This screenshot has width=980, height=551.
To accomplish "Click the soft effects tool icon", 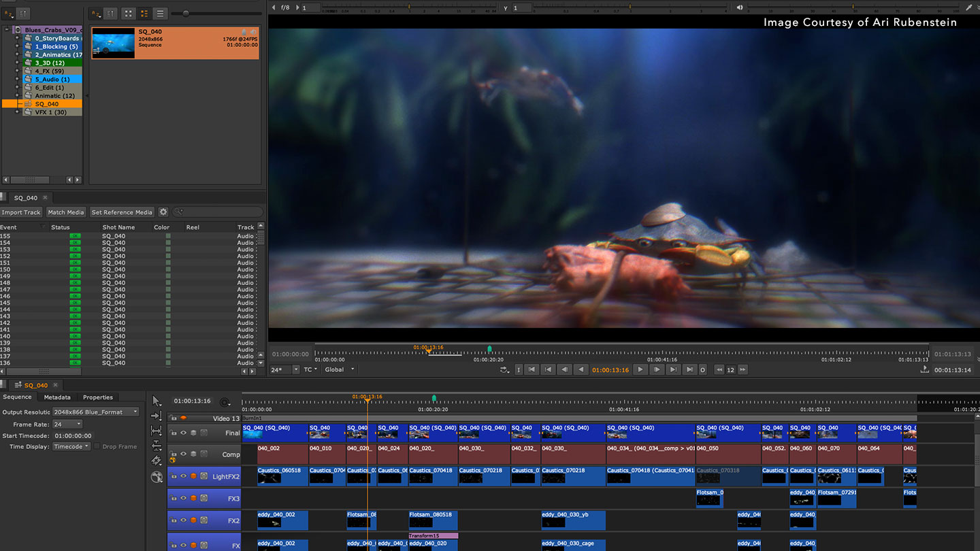I will [x=157, y=477].
